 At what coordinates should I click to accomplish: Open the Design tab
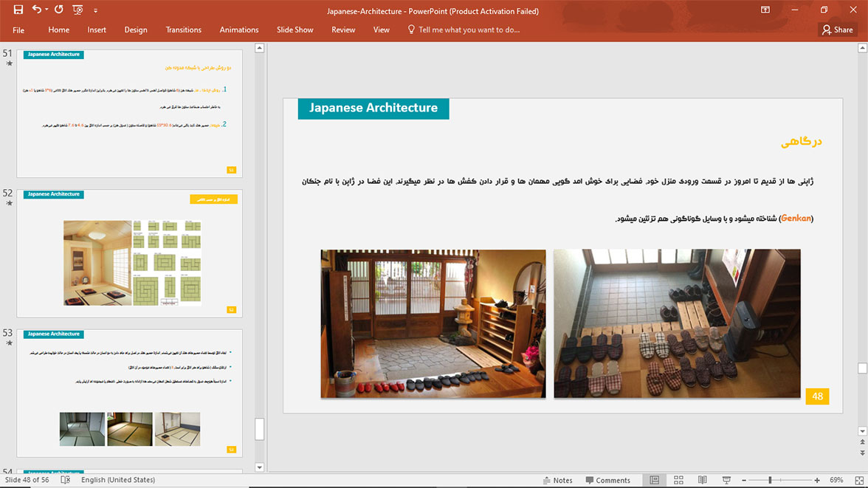[x=136, y=30]
